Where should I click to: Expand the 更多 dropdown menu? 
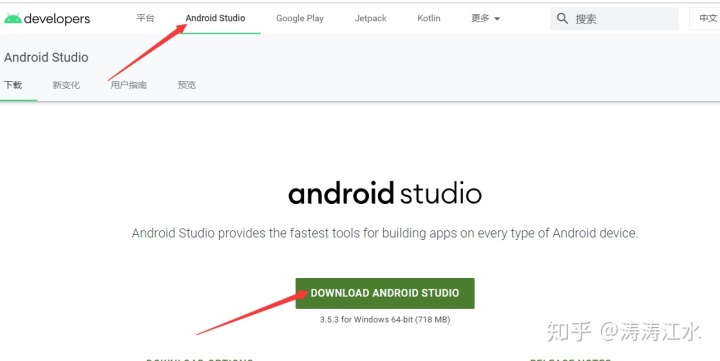[x=485, y=18]
